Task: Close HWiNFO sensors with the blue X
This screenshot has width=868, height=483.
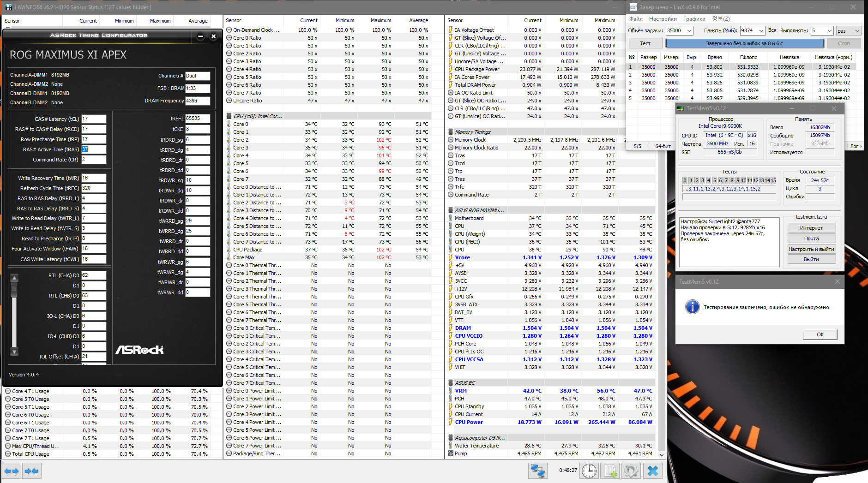Action: 653,471
